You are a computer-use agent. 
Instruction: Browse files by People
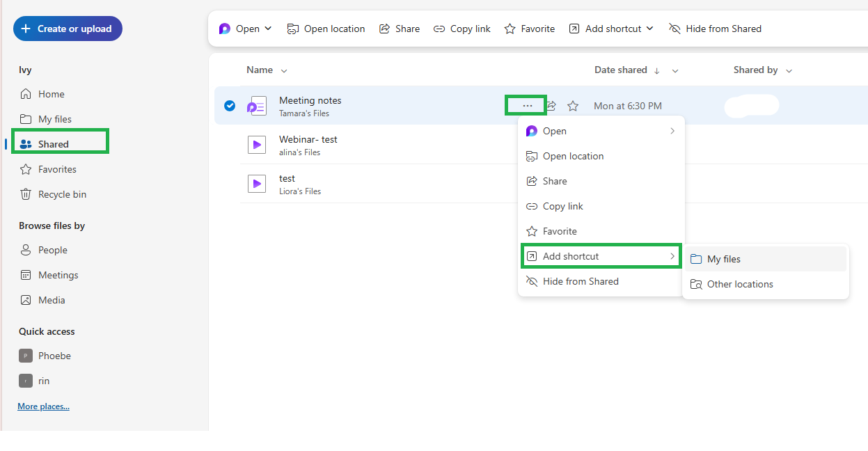[x=53, y=250]
